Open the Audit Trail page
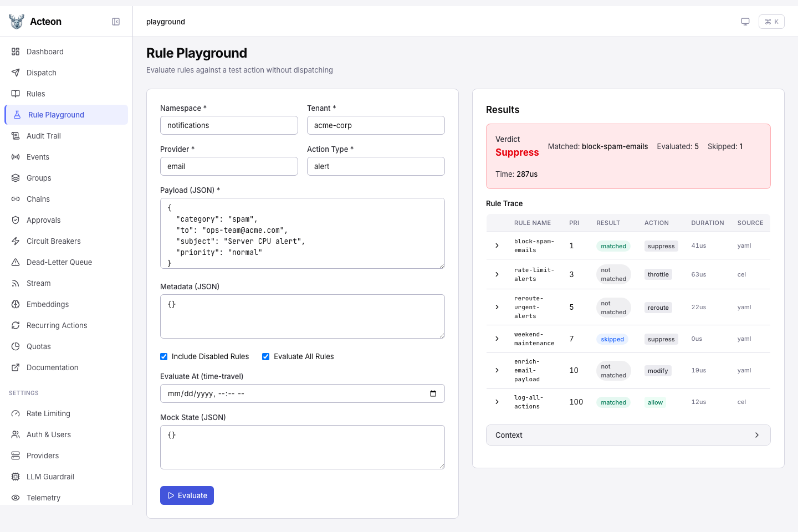 coord(43,136)
